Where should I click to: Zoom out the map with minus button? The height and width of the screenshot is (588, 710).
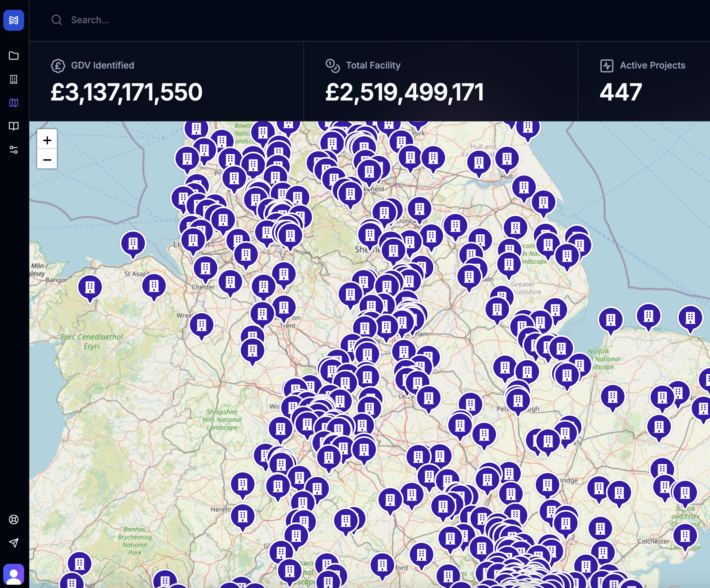(47, 160)
